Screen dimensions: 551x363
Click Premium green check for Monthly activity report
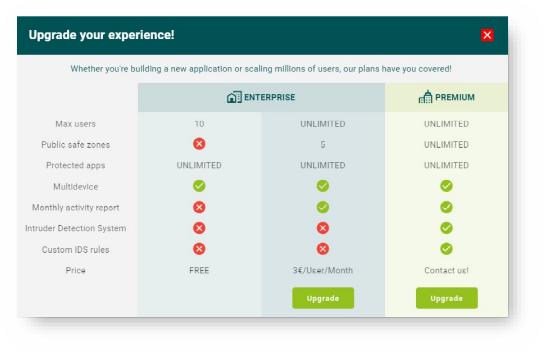tap(446, 207)
